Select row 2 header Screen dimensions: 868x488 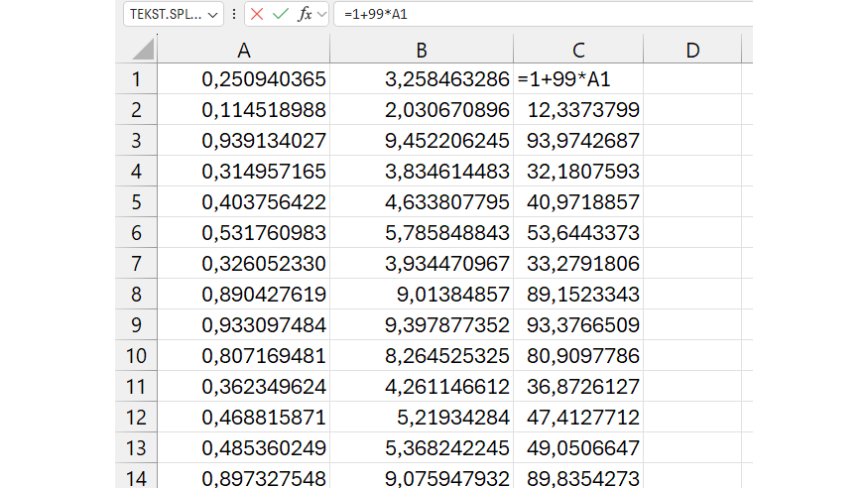[x=136, y=109]
